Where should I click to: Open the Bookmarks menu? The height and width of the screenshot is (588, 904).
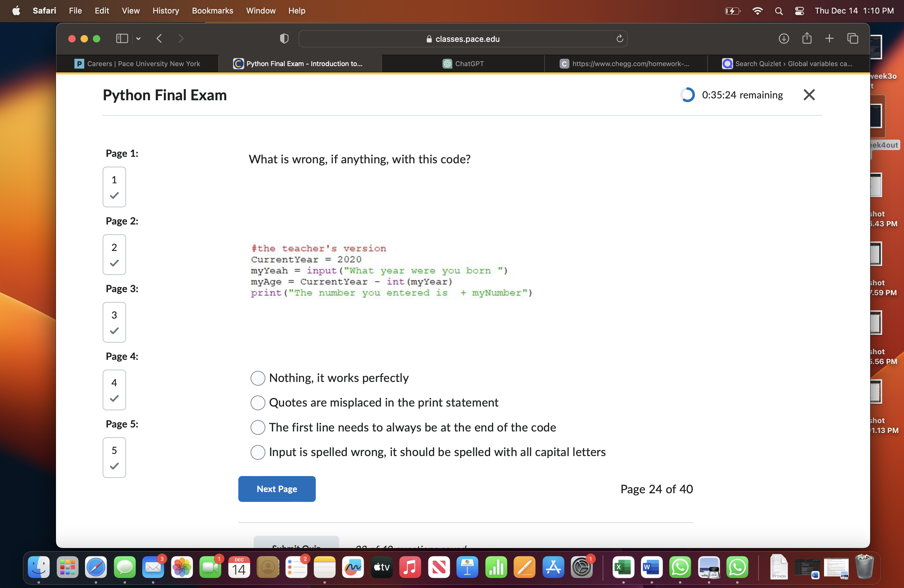212,11
